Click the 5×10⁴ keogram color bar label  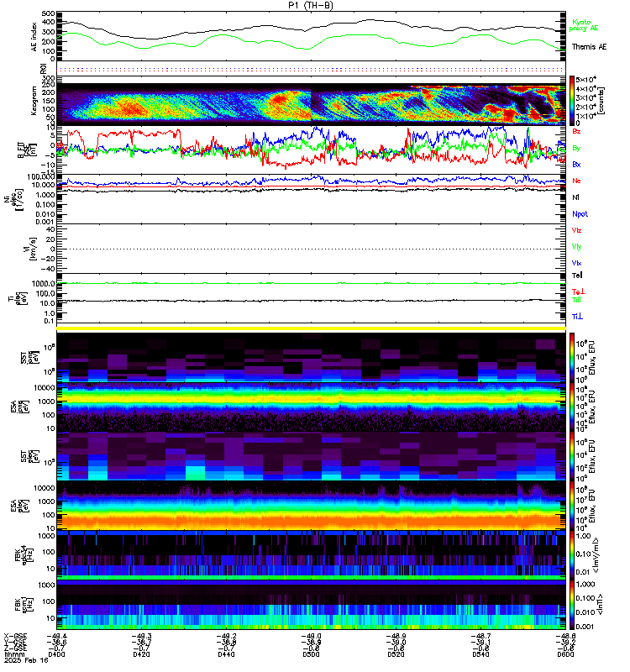(x=586, y=80)
